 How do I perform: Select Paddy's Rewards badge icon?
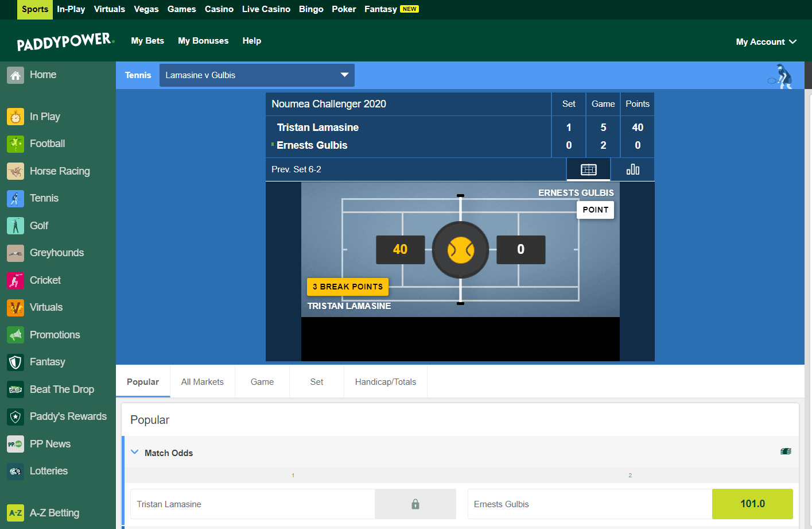point(15,417)
